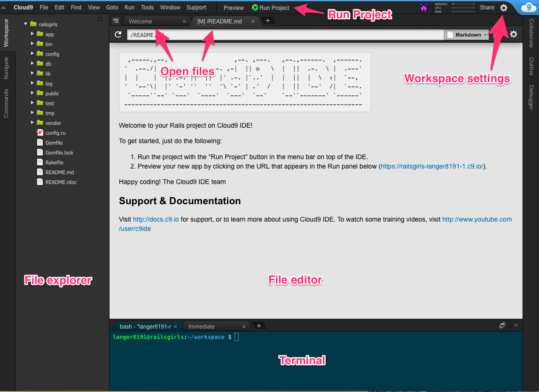The height and width of the screenshot is (392, 539).
Task: Open the Window menu
Action: tap(170, 7)
